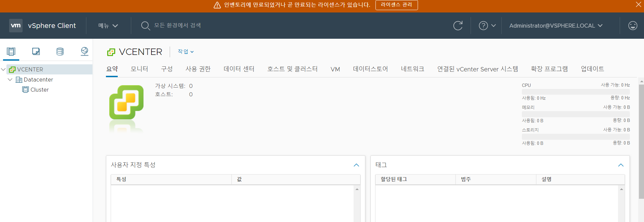
Task: Open 연결된 vCenter Server 시스템 tab
Action: 478,69
